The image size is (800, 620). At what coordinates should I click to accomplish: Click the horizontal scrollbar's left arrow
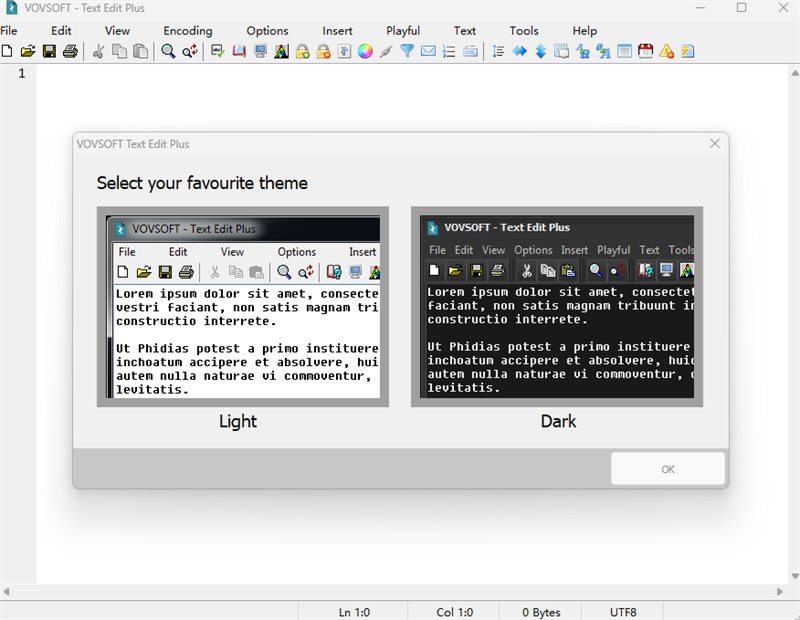[x=6, y=592]
